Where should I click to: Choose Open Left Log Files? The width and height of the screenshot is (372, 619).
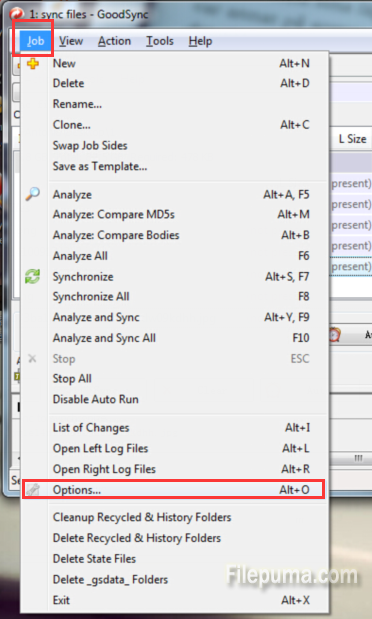175,448
